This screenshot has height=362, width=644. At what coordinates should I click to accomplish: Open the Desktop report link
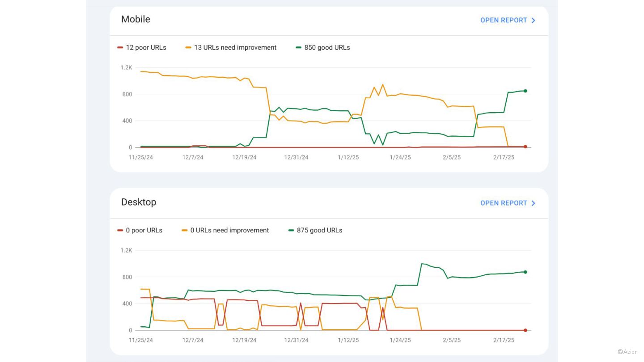click(x=504, y=203)
